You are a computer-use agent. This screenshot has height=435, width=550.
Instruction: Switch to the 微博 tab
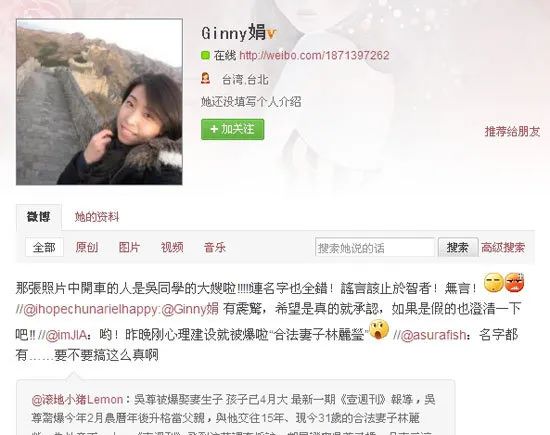click(x=39, y=216)
